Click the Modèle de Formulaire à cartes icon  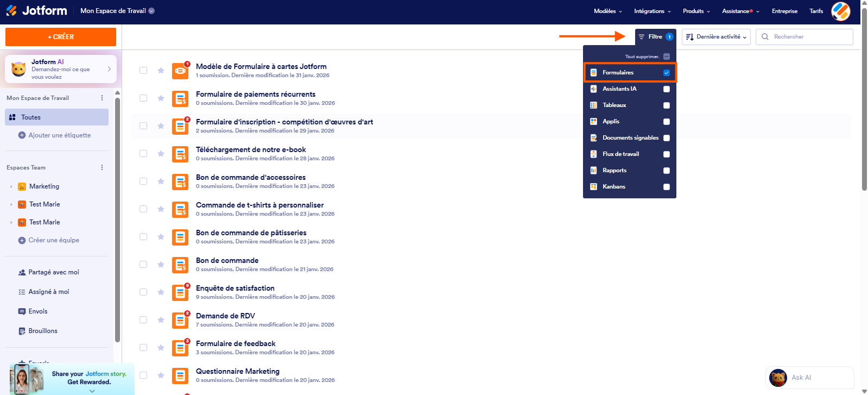click(x=180, y=71)
